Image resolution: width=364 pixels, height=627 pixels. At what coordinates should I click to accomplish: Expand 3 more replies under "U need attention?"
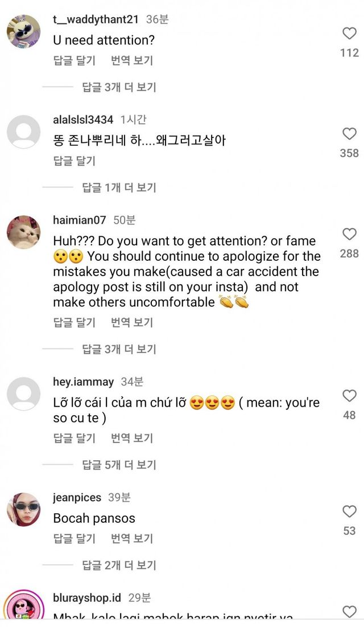119,87
